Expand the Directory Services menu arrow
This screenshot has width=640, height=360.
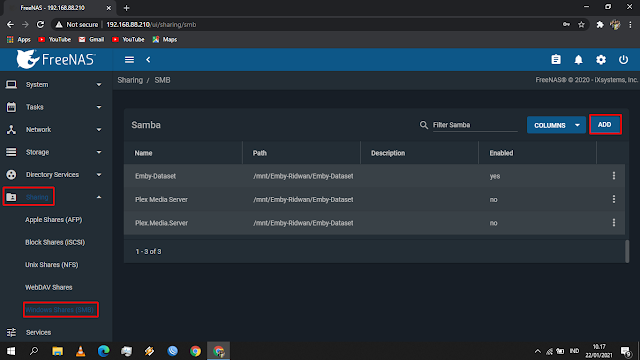coord(99,174)
